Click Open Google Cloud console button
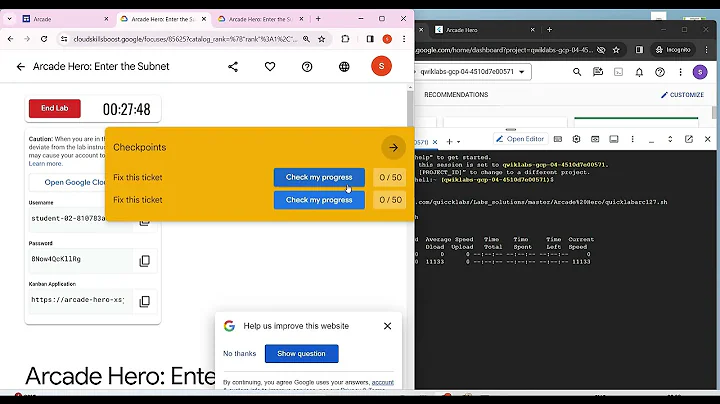This screenshot has width=720, height=404. click(x=68, y=182)
